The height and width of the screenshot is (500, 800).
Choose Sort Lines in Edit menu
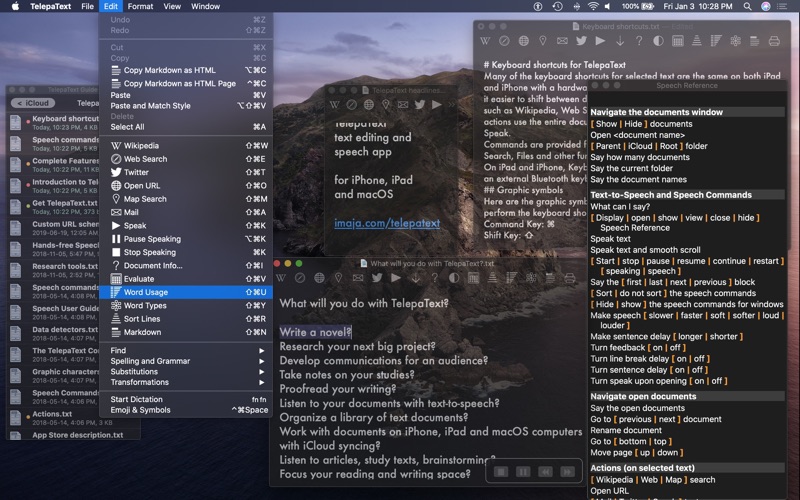(186, 319)
